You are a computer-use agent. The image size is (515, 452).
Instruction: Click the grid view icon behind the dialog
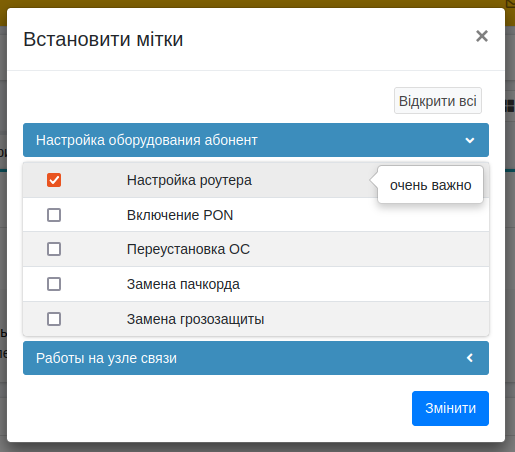coord(510,106)
